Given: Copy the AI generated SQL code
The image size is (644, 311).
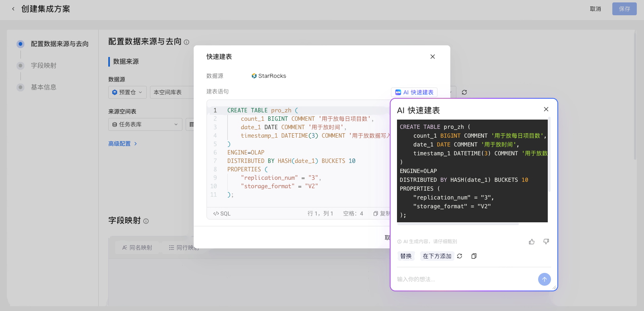Looking at the screenshot, I should tap(474, 256).
